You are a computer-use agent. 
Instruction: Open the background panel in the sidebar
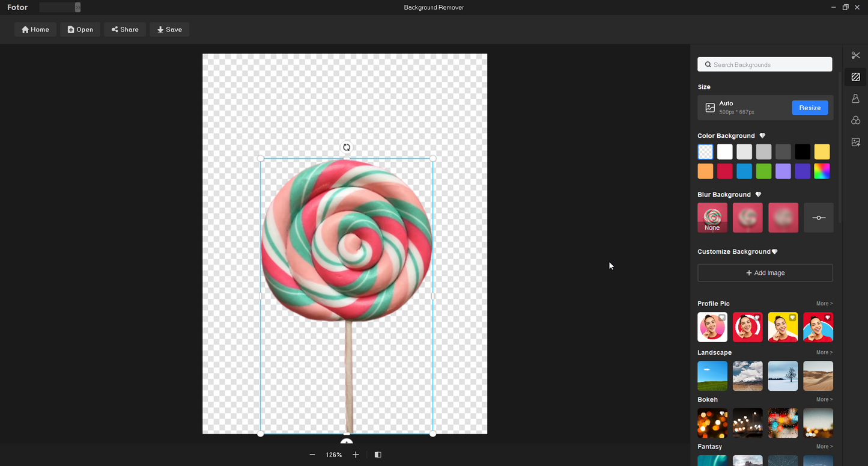point(855,77)
